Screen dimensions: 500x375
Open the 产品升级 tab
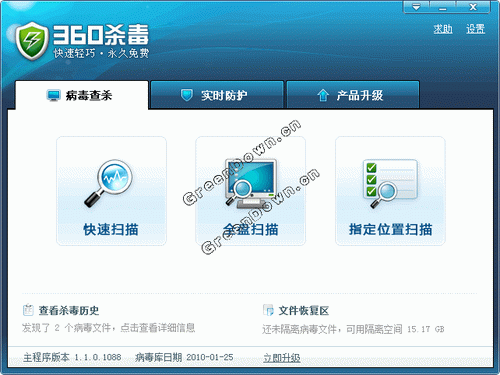(x=353, y=95)
